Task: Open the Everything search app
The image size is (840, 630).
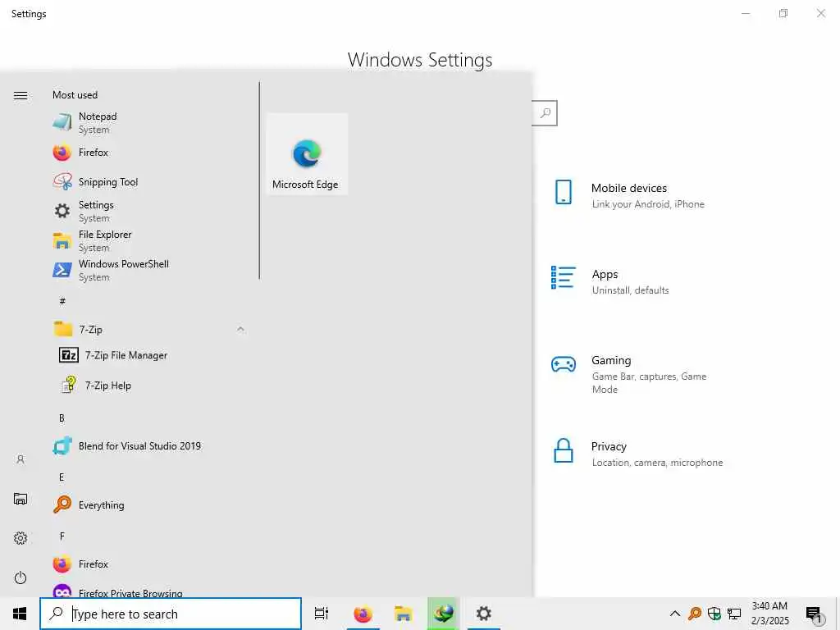Action: 150,504
